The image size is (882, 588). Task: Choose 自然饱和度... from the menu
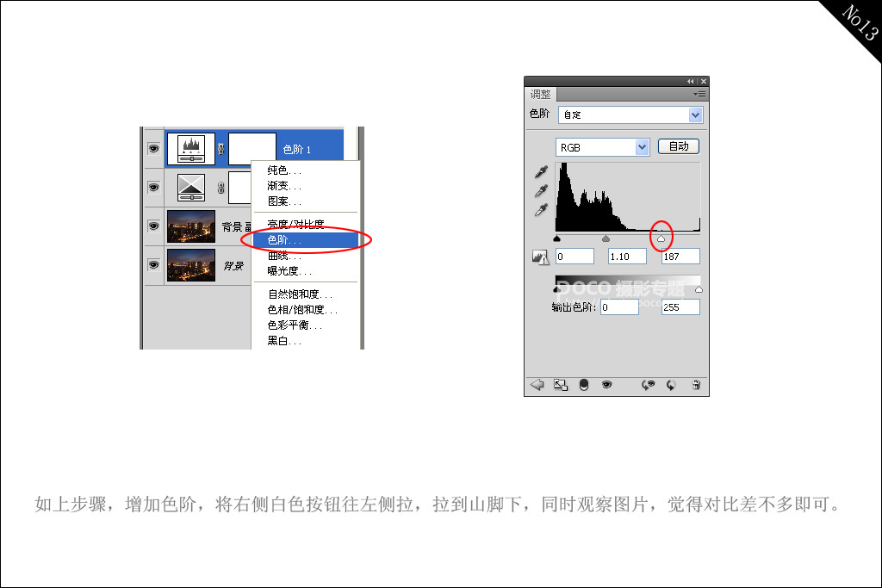[306, 294]
